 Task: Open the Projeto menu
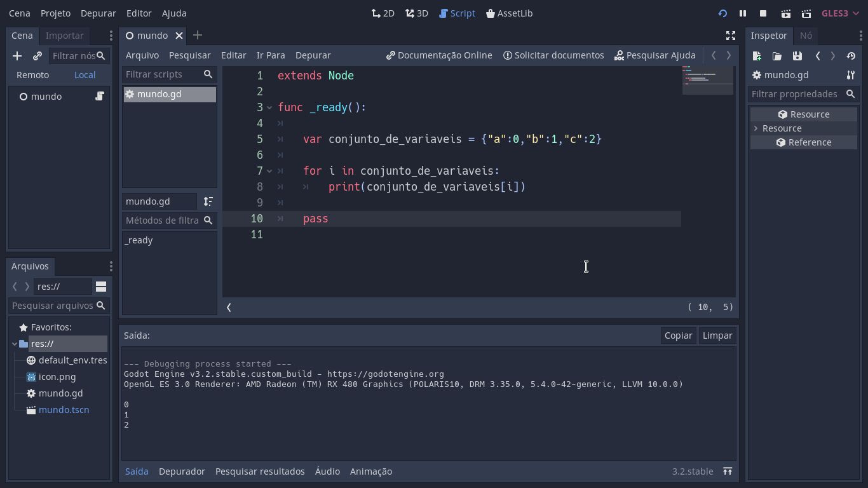click(x=55, y=13)
